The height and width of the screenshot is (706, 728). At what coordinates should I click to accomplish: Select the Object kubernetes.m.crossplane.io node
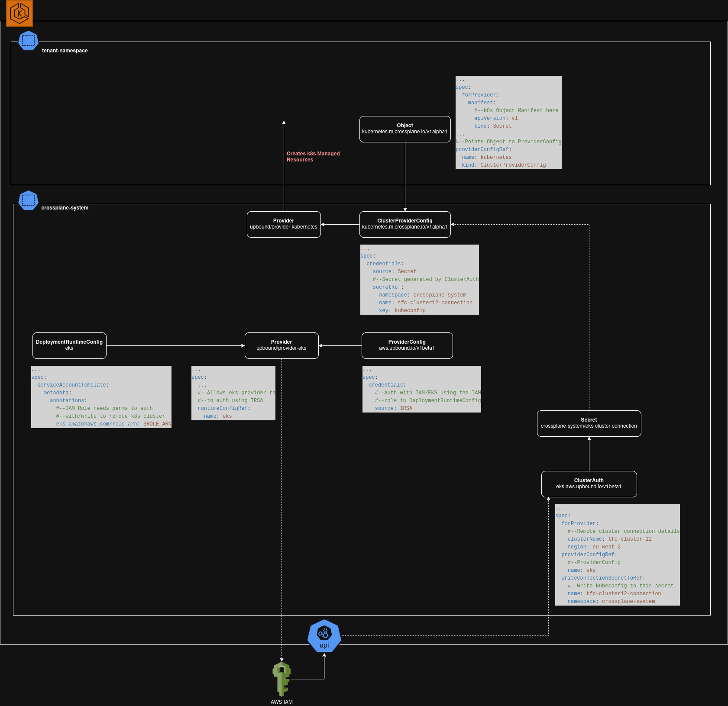coord(405,129)
